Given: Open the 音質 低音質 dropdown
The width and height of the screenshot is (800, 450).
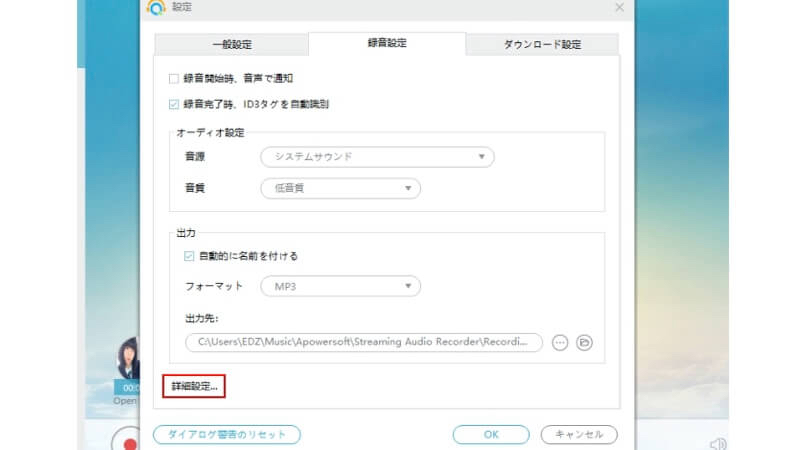Looking at the screenshot, I should [x=340, y=188].
